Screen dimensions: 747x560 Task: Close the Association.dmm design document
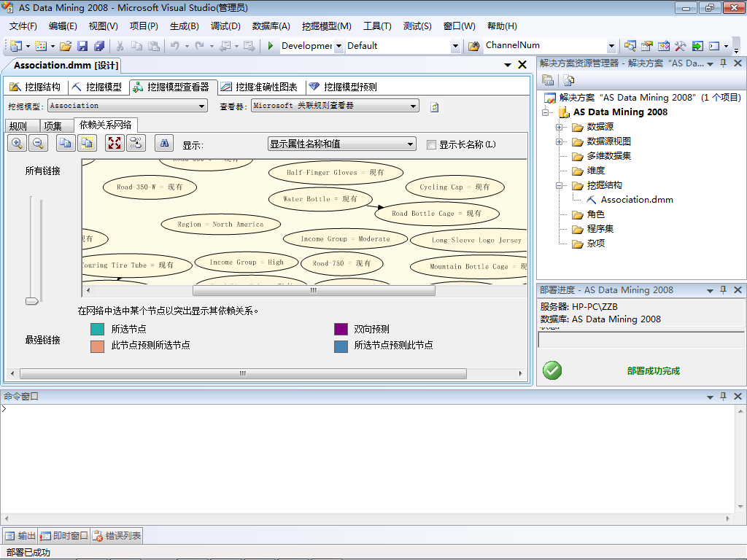click(522, 65)
